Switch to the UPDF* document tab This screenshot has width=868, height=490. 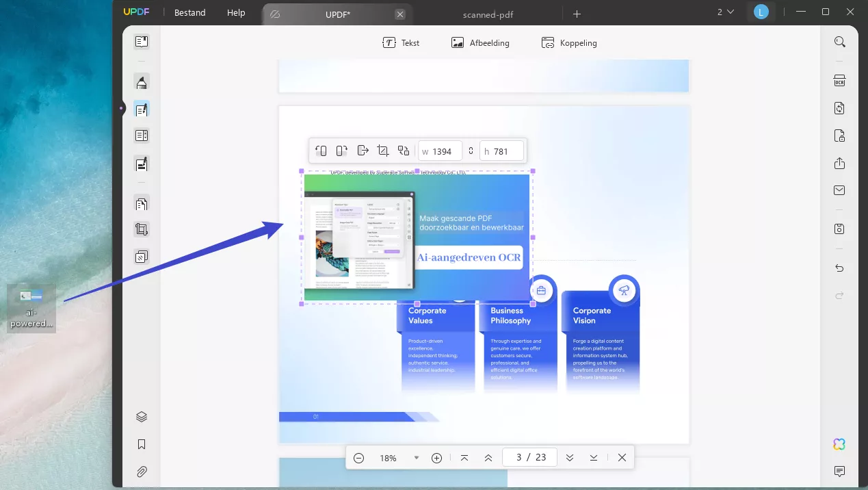[x=337, y=14]
